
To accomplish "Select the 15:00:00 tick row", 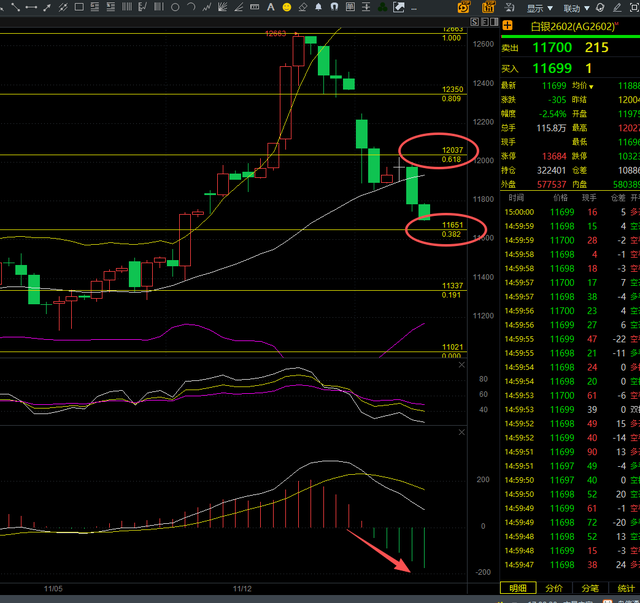I will 570,212.
